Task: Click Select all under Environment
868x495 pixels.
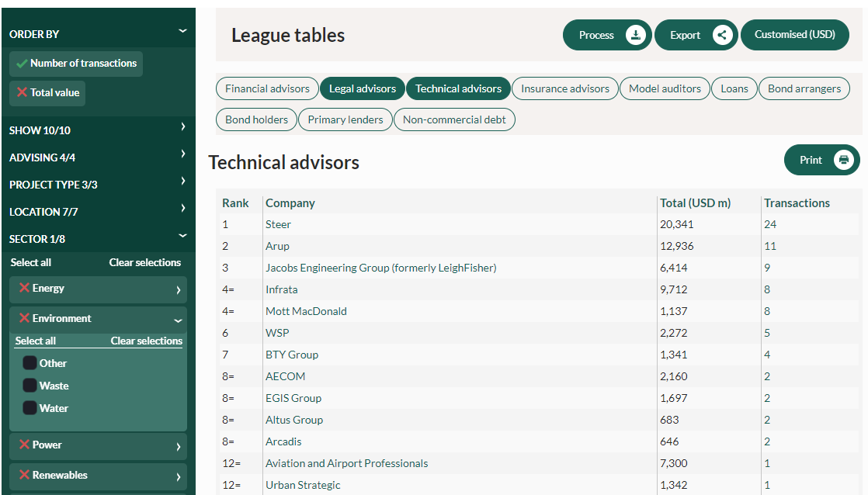Action: pyautogui.click(x=36, y=341)
